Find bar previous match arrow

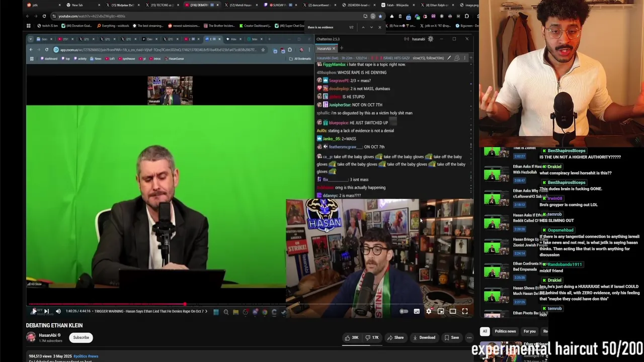coord(363,27)
